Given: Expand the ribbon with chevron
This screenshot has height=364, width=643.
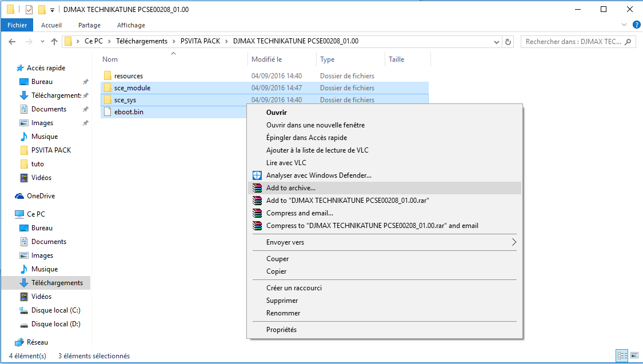Looking at the screenshot, I should [x=624, y=25].
